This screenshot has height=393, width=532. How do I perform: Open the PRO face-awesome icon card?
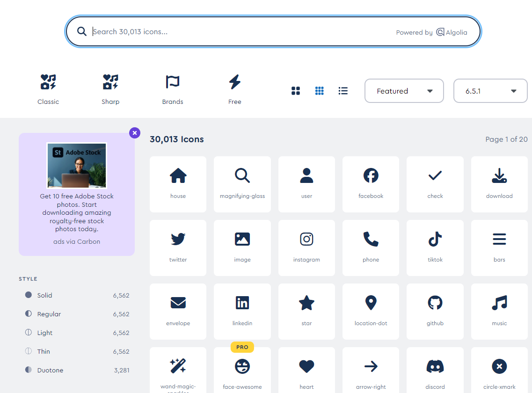point(242,370)
